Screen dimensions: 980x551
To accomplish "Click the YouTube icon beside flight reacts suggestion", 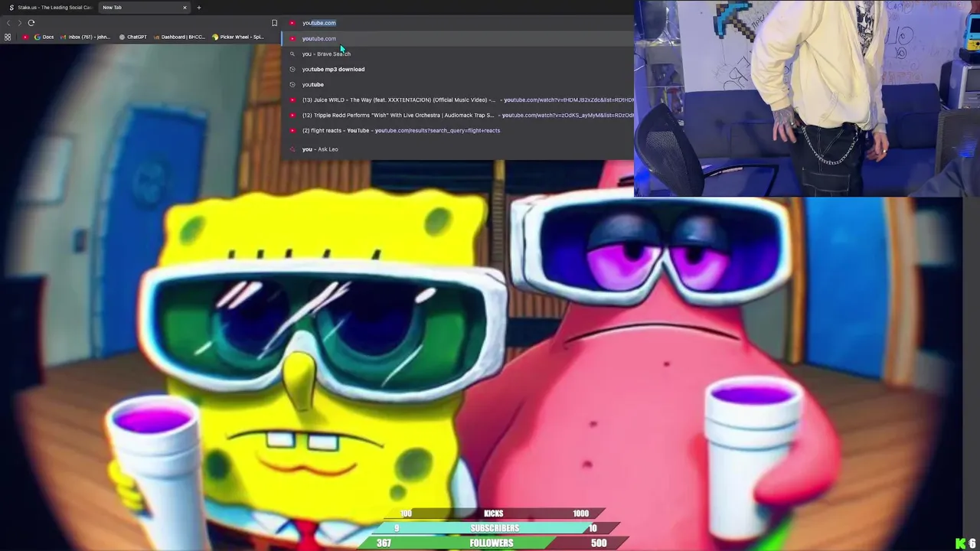I will [292, 130].
